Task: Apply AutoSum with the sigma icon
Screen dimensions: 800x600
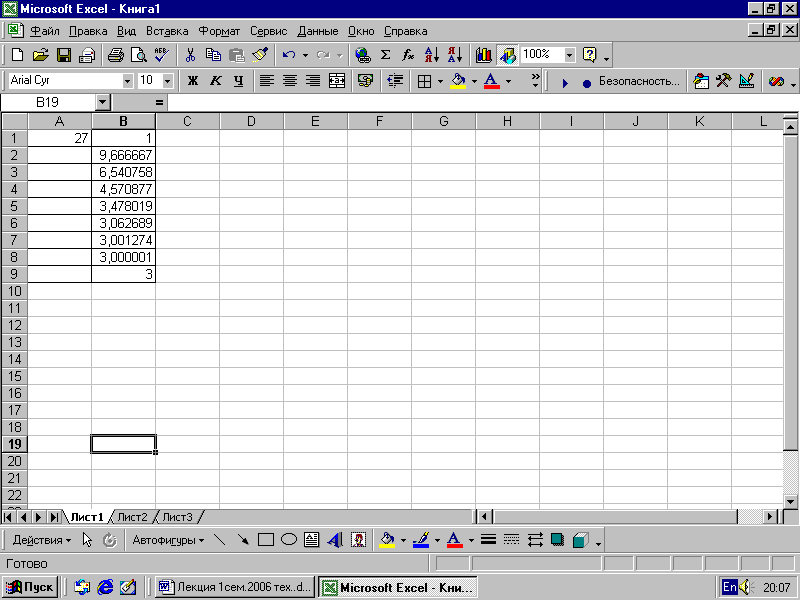Action: [x=386, y=55]
